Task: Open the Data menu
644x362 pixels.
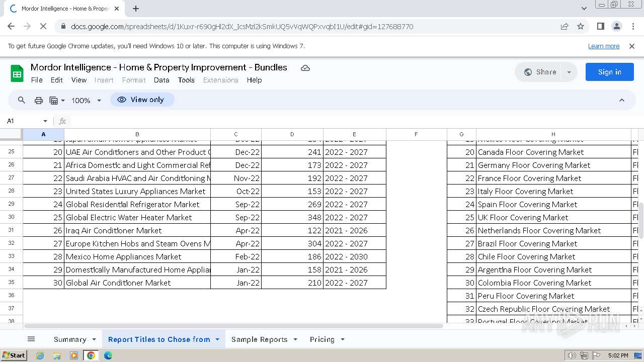Action: click(x=162, y=80)
